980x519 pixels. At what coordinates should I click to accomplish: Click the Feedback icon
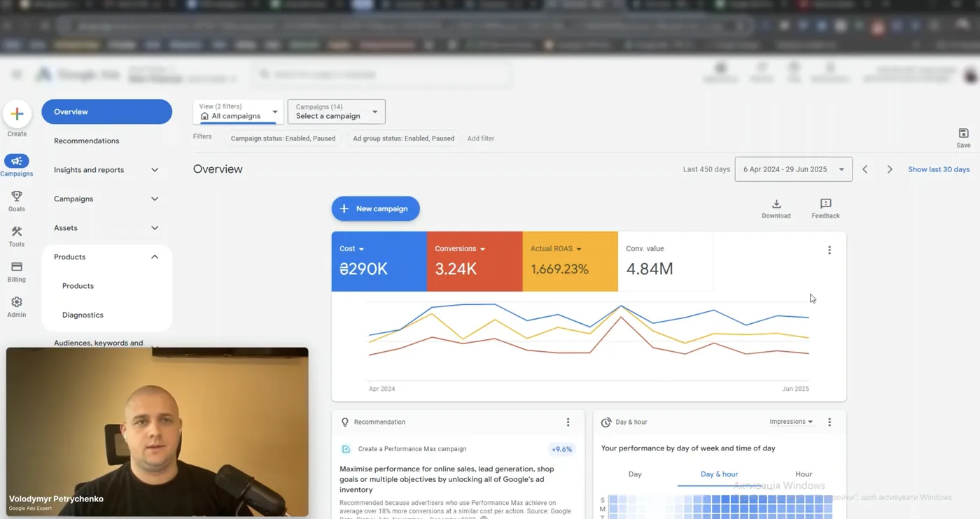pyautogui.click(x=825, y=204)
